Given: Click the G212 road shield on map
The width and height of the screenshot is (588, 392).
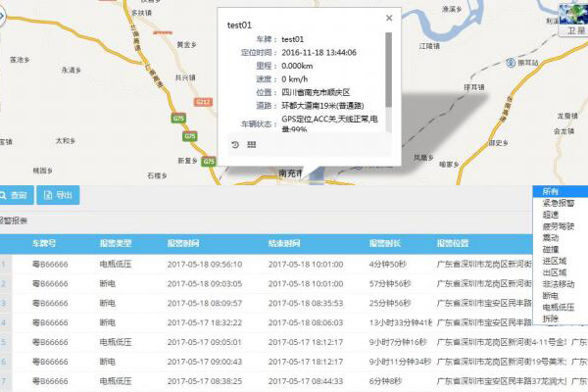Looking at the screenshot, I should click(203, 101).
